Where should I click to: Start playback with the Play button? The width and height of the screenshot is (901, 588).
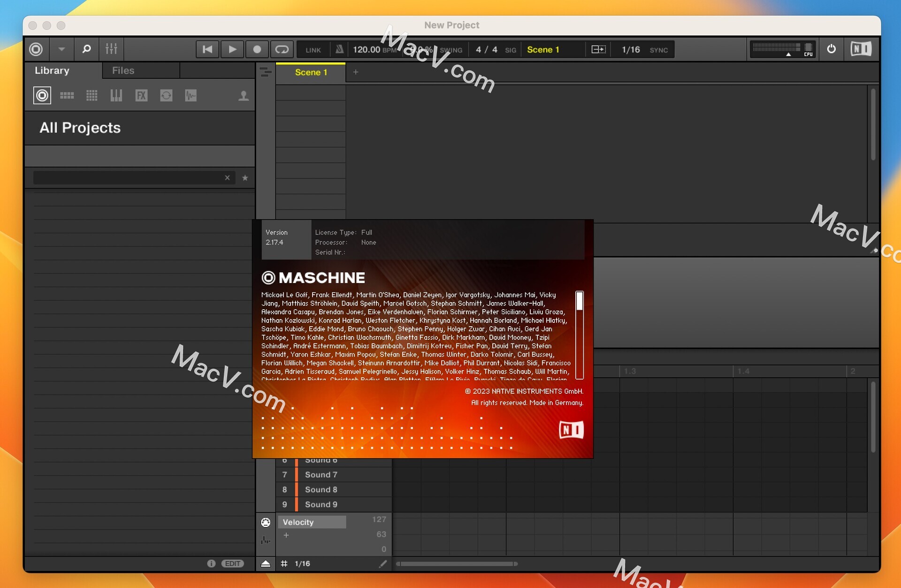tap(232, 49)
